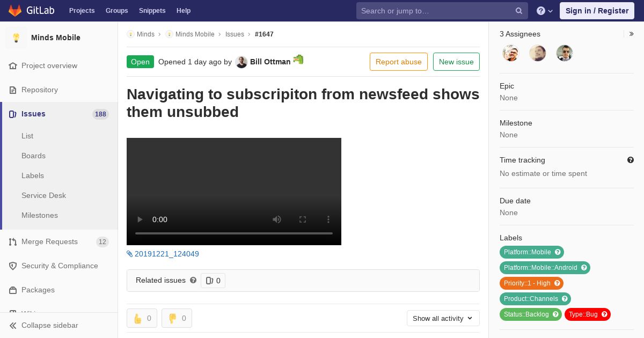Click Sign in / Register button
Screen dimensions: 644x338
(x=597, y=11)
